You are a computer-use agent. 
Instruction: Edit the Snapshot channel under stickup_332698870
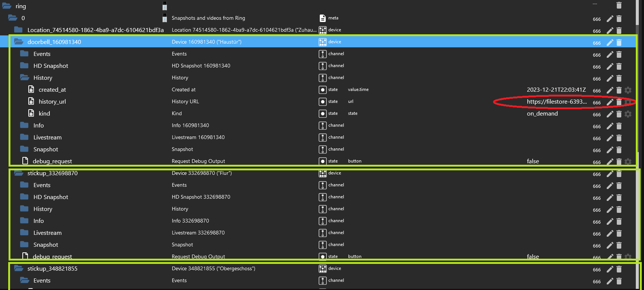[610, 245]
